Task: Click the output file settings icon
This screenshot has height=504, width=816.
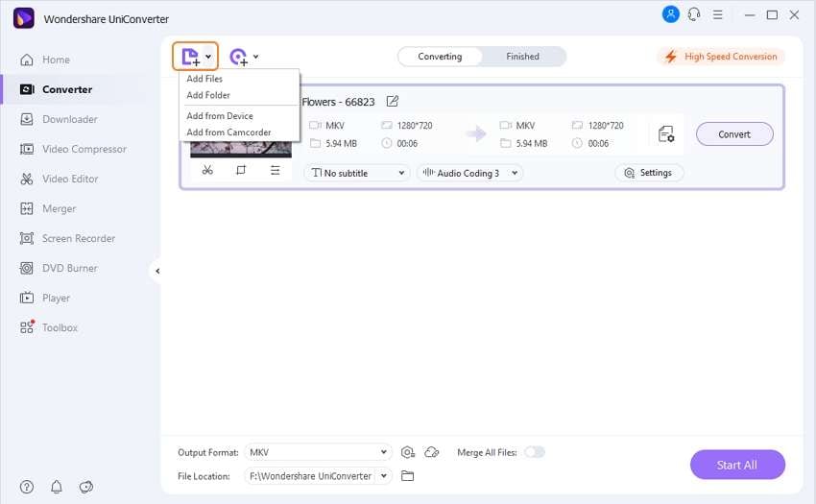Action: tap(666, 134)
